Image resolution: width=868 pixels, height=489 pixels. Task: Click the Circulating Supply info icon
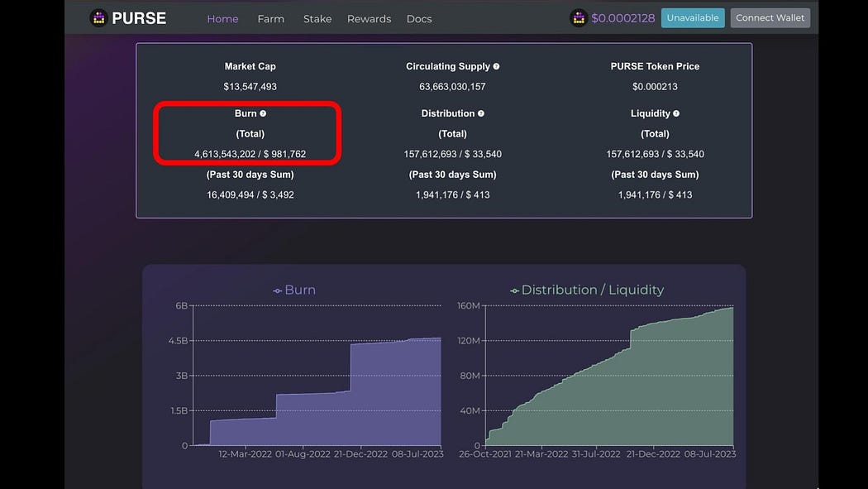coord(496,66)
